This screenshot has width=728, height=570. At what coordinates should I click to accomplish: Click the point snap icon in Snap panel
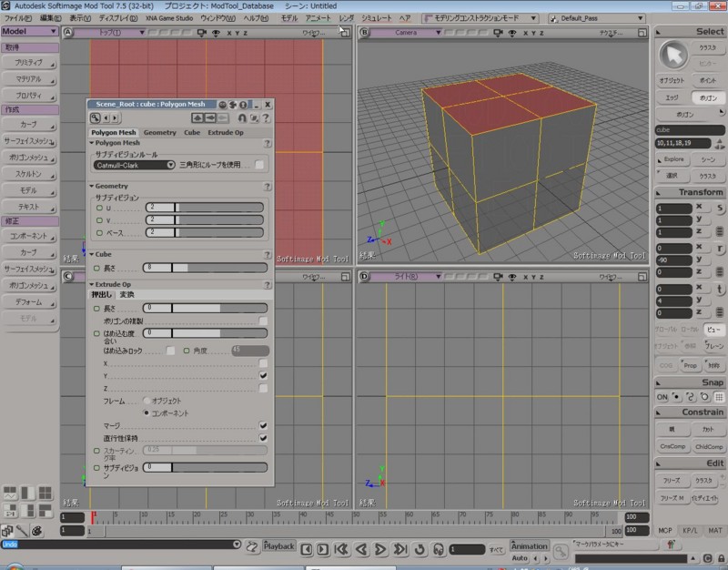click(676, 397)
